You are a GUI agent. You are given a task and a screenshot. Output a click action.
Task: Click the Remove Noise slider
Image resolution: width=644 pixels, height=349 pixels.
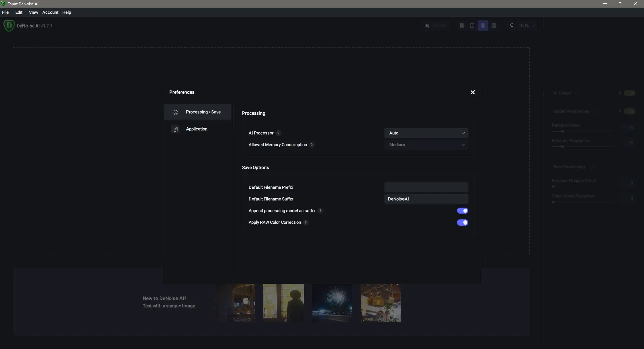coord(584,131)
